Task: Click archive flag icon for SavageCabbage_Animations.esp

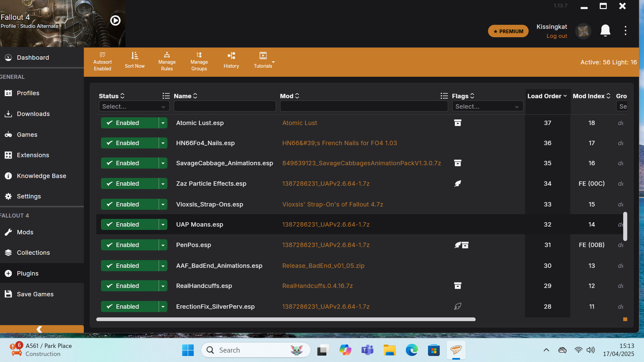Action: point(458,163)
